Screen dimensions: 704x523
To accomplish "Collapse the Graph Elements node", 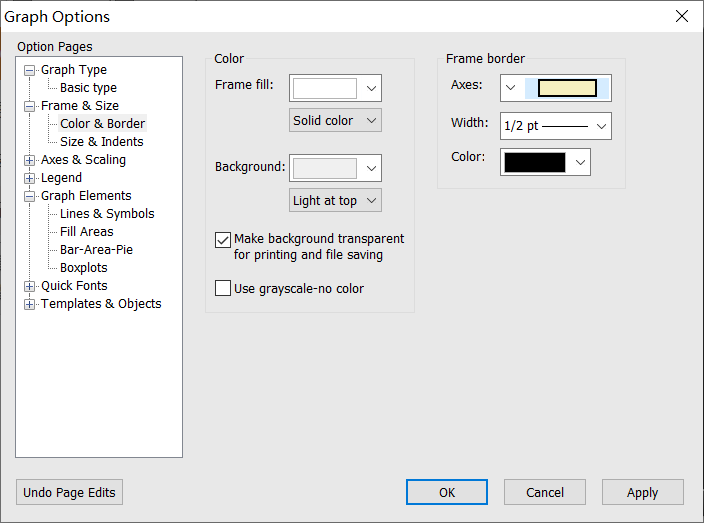I will [x=30, y=196].
